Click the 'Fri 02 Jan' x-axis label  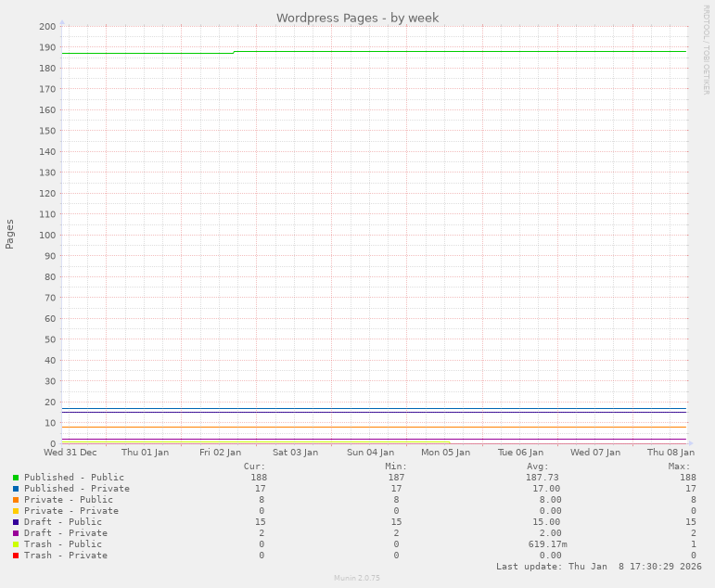pyautogui.click(x=220, y=452)
